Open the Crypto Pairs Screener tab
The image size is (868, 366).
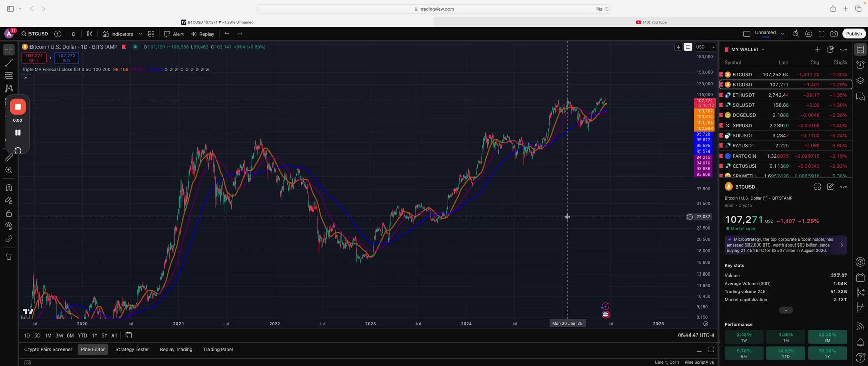(x=48, y=350)
